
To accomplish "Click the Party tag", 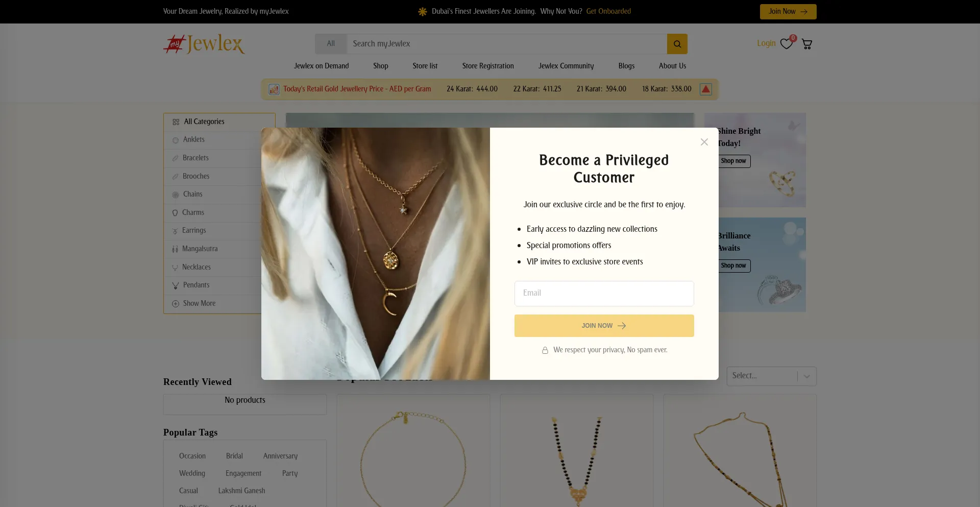I will pyautogui.click(x=290, y=473).
